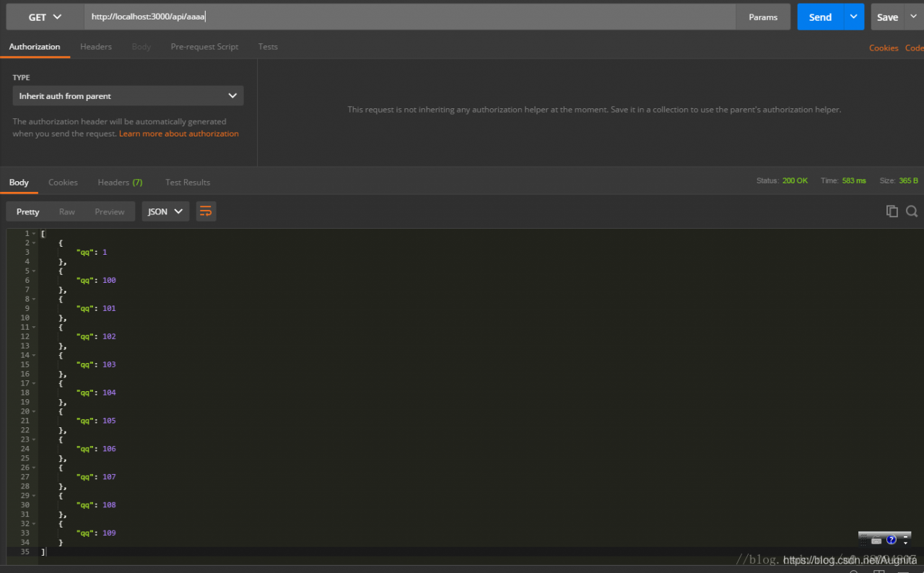Click the keyboard icon on the language bar
Screen dimensions: 924x573
(876, 540)
